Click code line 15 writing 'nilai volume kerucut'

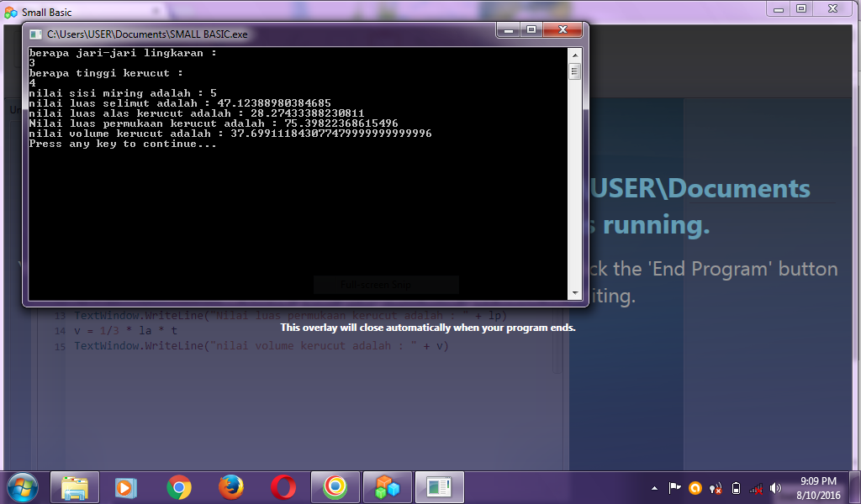pos(261,346)
